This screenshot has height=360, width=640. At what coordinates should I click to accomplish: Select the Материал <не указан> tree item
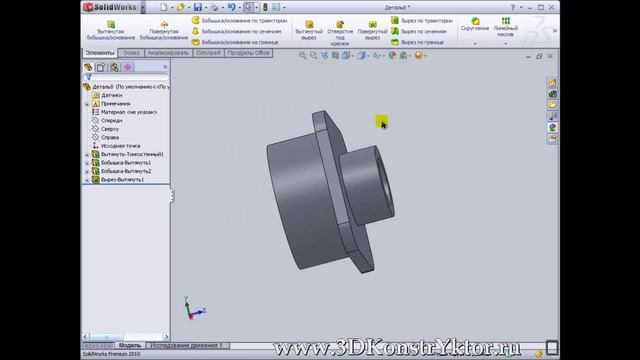click(x=124, y=112)
